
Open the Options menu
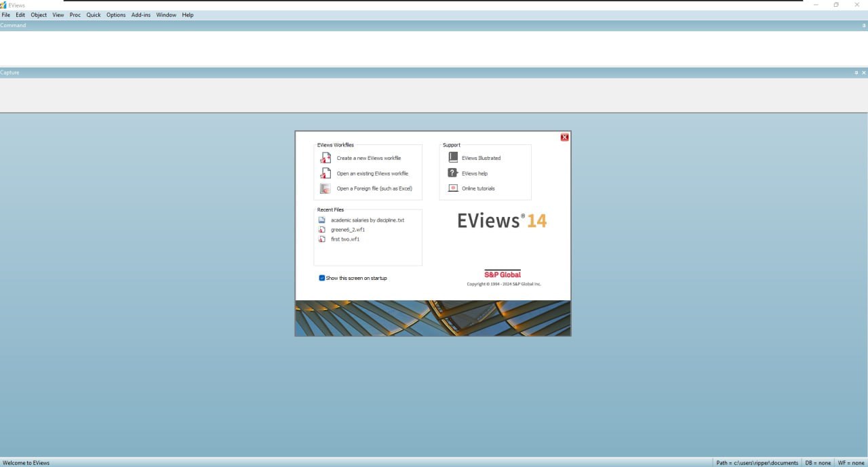[x=116, y=15]
